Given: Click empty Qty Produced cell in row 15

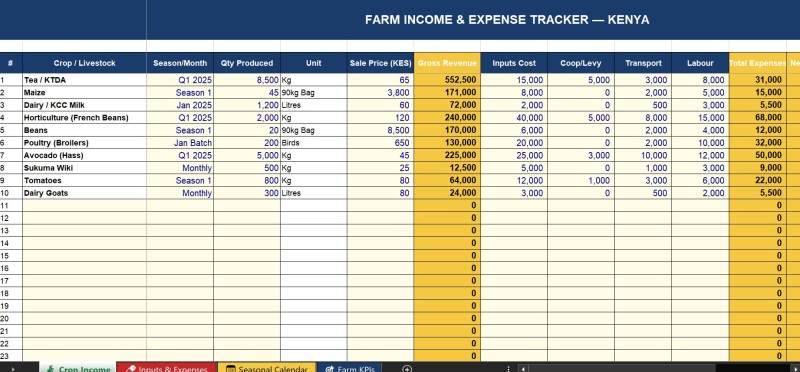Looking at the screenshot, I should pos(247,255).
